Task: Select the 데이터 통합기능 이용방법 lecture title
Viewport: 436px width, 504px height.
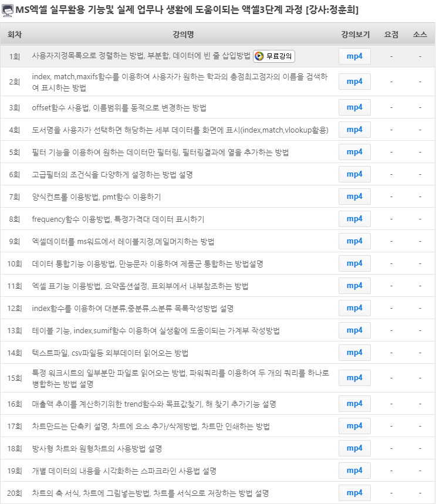Action: [148, 264]
